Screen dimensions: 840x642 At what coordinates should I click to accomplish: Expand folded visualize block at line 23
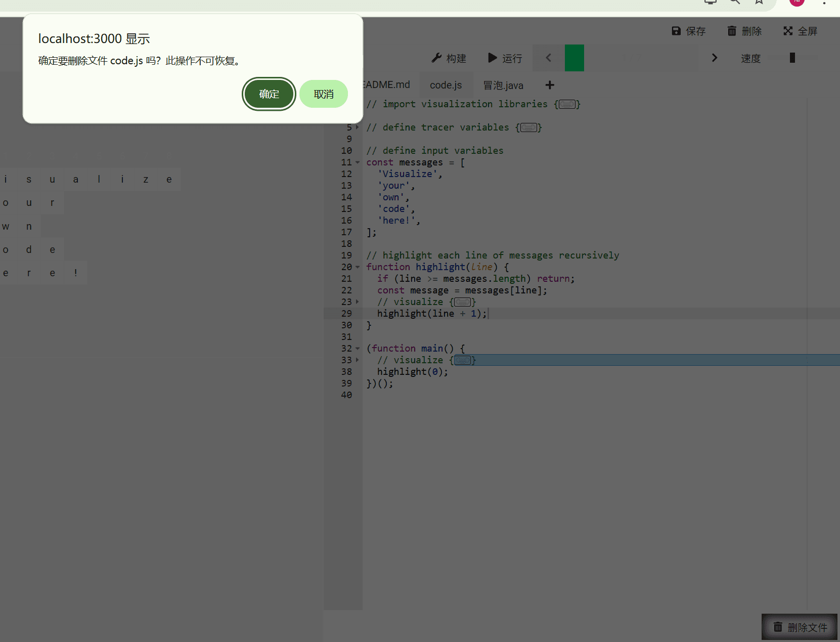(358, 302)
